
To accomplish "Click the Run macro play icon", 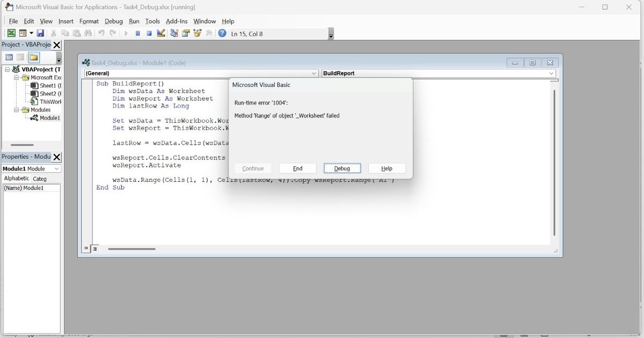I will [x=126, y=33].
